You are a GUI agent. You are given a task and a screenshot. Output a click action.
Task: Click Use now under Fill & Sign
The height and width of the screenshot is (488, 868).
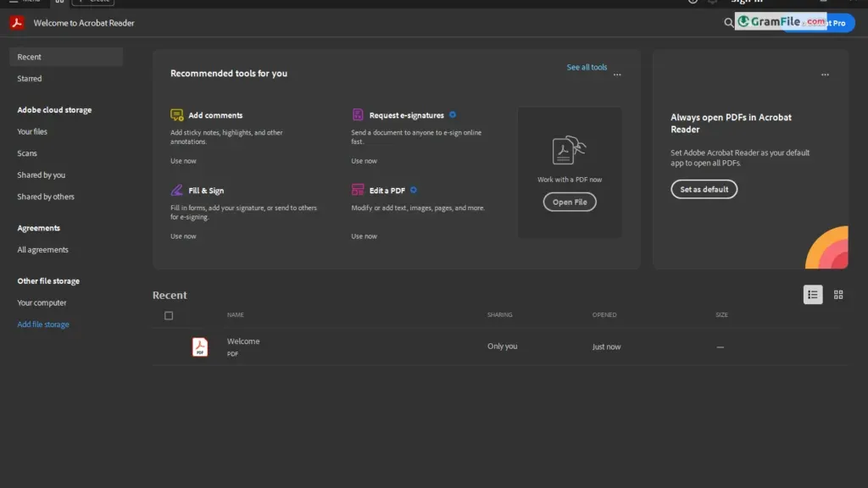pyautogui.click(x=183, y=236)
